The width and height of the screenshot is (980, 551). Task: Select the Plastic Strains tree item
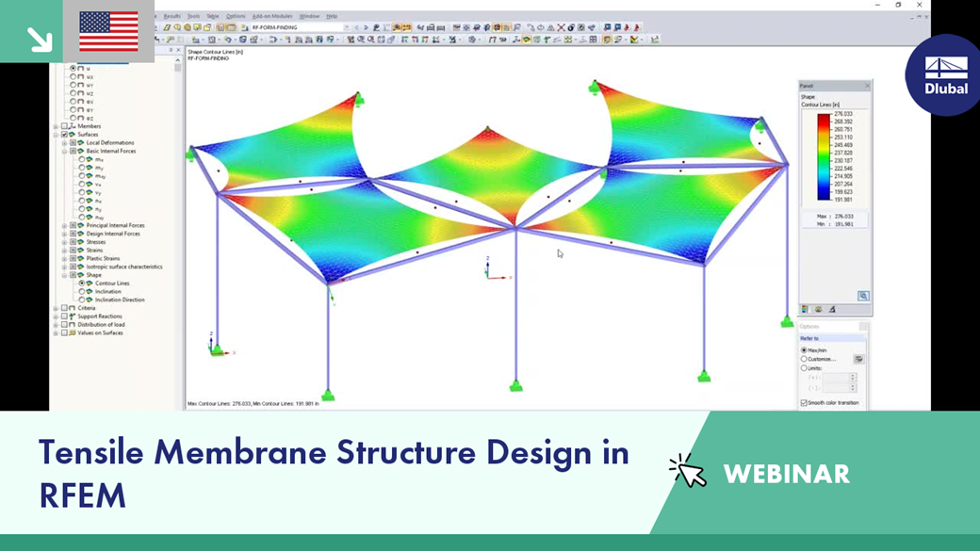[103, 259]
